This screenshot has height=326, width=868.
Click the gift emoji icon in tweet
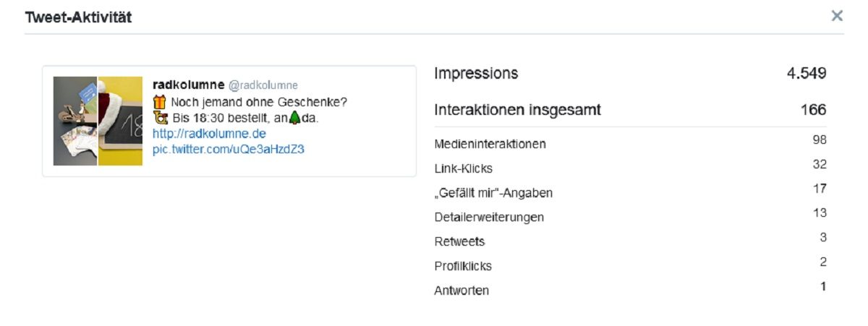click(x=160, y=102)
